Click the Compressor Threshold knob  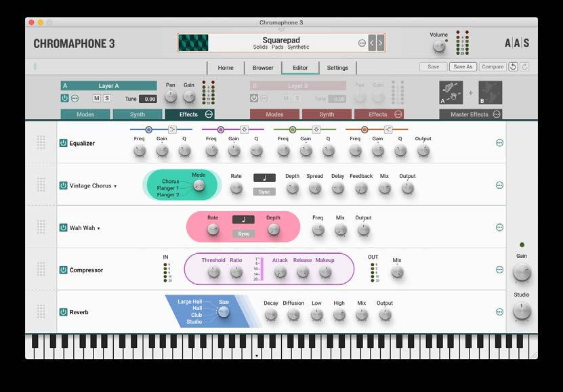point(213,273)
